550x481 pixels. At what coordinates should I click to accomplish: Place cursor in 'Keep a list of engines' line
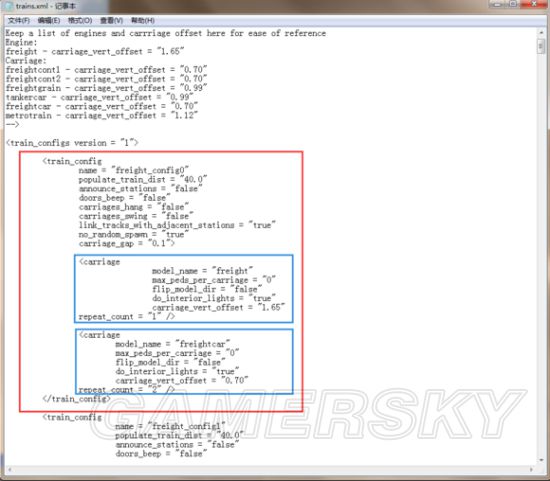[166, 33]
